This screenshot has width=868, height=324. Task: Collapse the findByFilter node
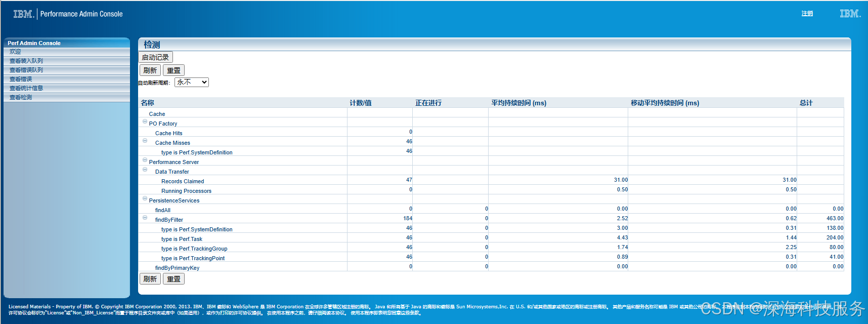145,218
